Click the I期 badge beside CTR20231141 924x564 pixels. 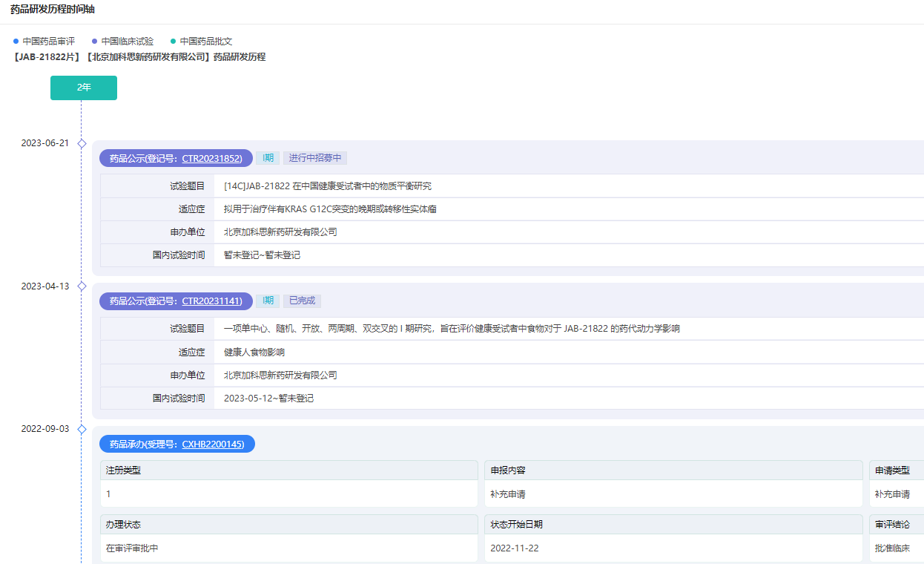[268, 301]
